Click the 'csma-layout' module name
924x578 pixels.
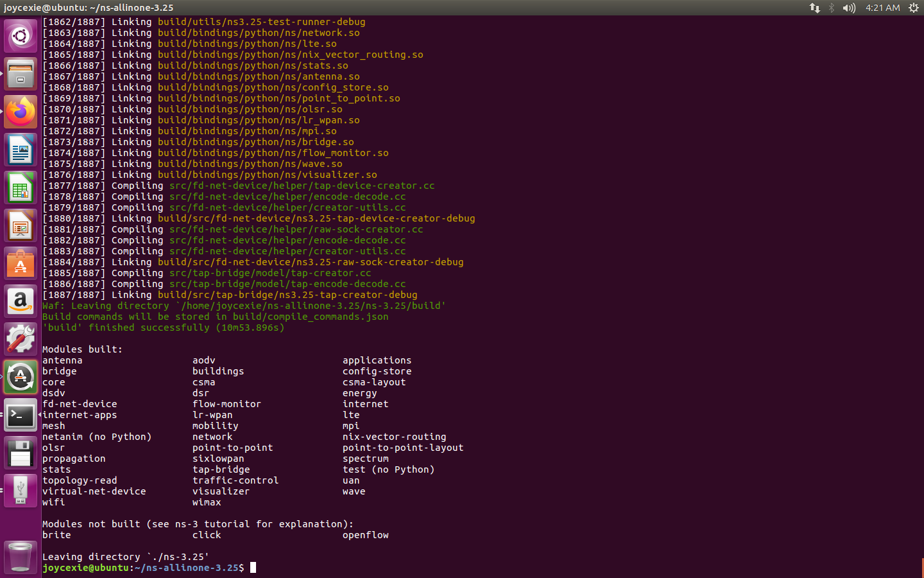click(374, 382)
